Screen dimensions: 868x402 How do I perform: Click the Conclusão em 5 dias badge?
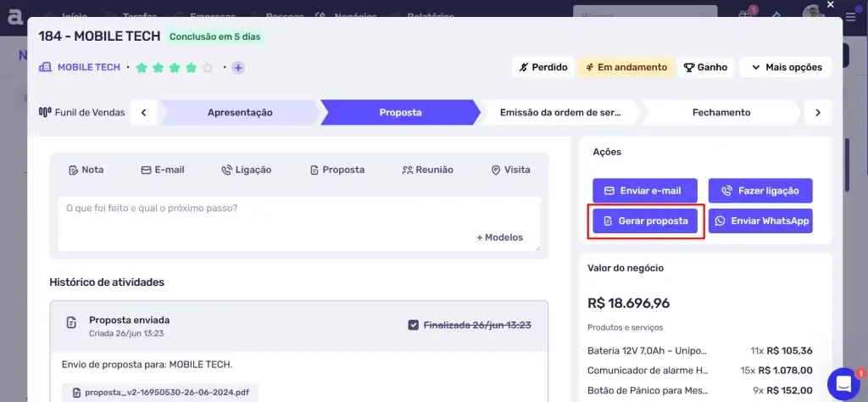pos(214,37)
